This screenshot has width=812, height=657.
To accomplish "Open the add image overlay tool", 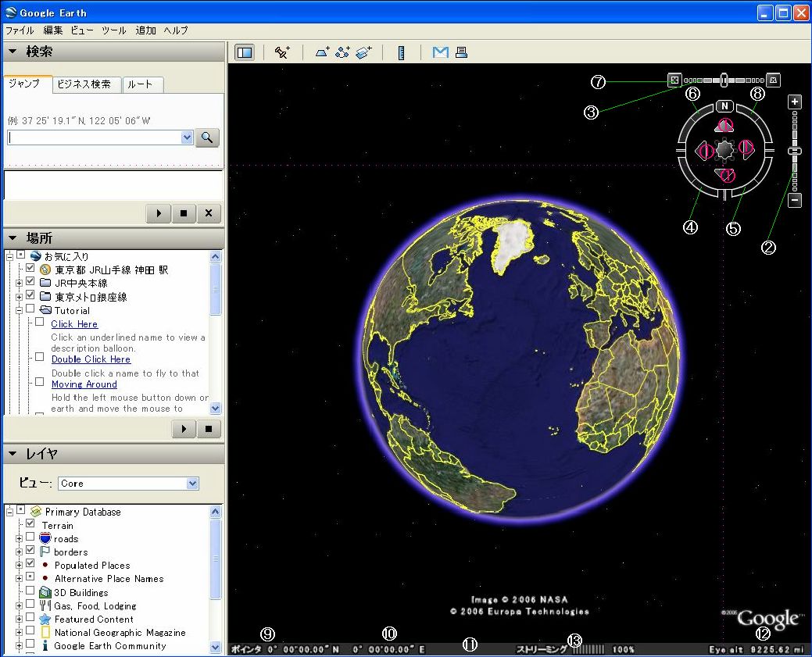I will 363,52.
